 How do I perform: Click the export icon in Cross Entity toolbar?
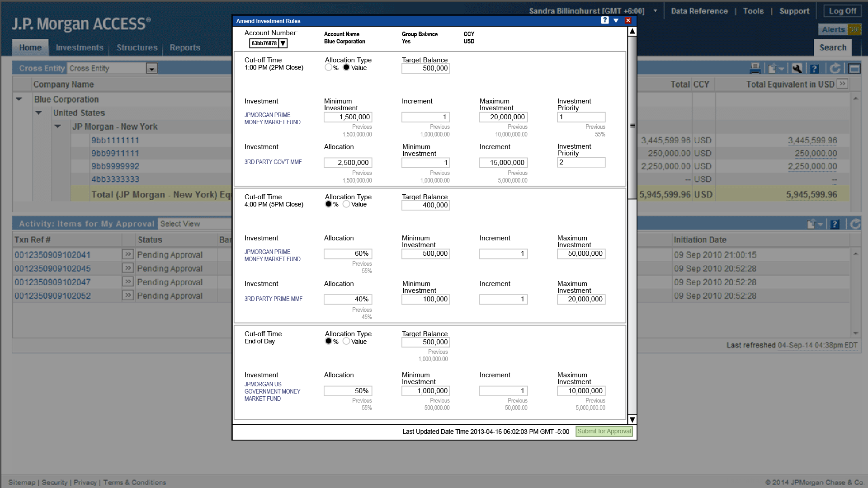pyautogui.click(x=773, y=69)
